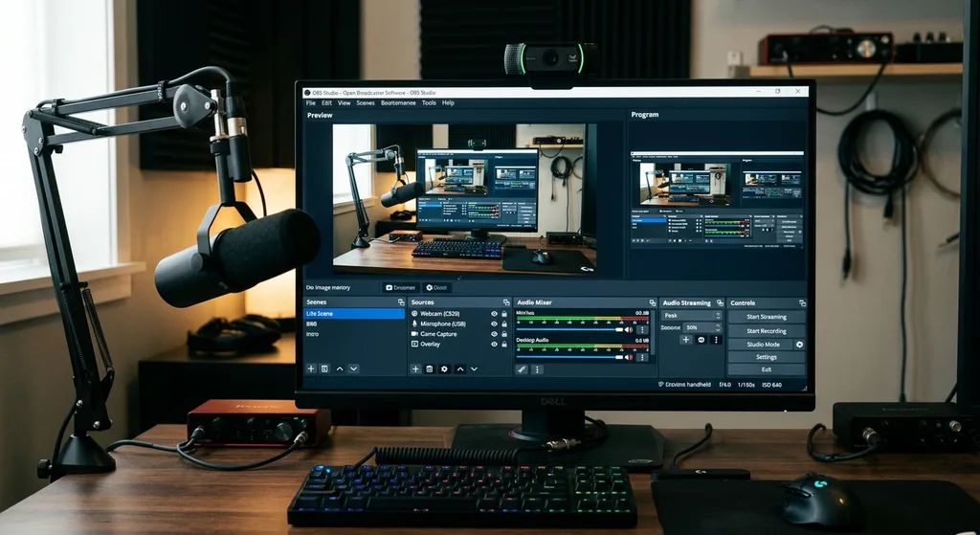Open the Audio Mixer bottom three-dot menu

(537, 369)
